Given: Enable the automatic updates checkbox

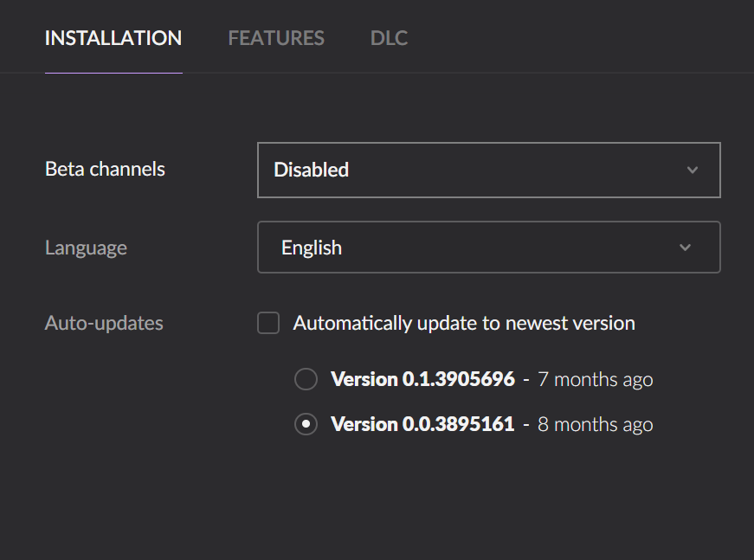Looking at the screenshot, I should (268, 323).
